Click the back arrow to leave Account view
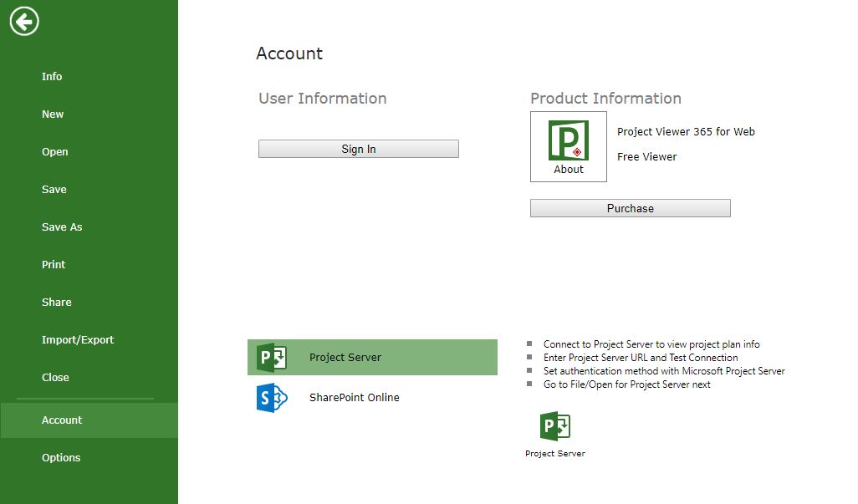This screenshot has width=858, height=504. [x=23, y=21]
